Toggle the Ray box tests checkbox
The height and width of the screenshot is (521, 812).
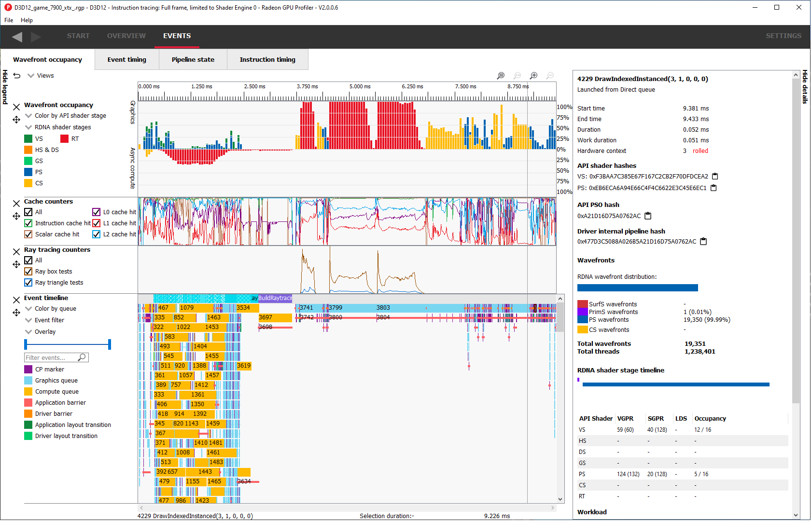coord(28,271)
